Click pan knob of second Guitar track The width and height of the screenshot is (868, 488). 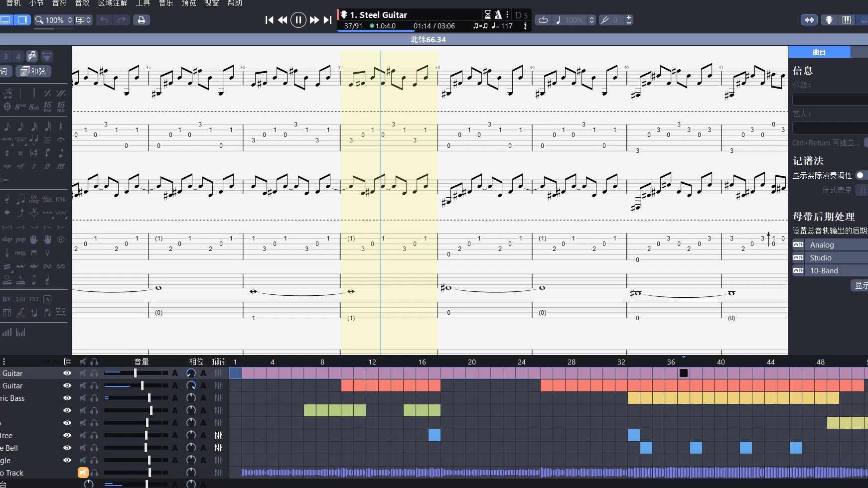point(191,385)
